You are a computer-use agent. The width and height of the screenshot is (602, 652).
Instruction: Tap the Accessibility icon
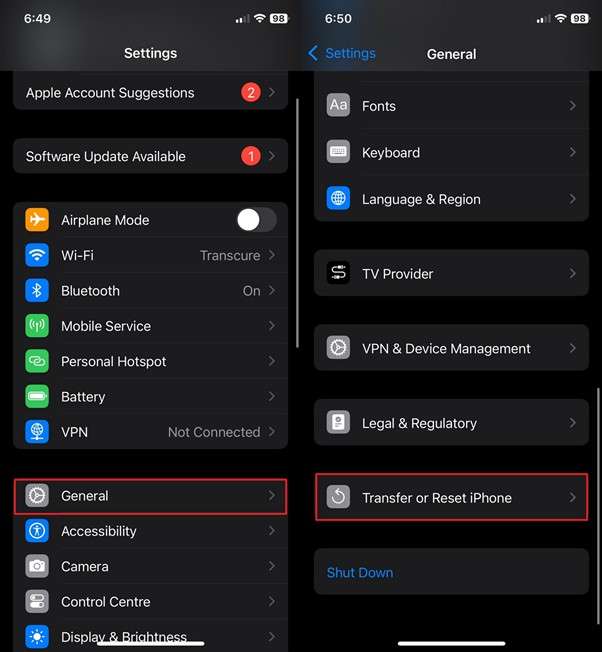coord(37,531)
